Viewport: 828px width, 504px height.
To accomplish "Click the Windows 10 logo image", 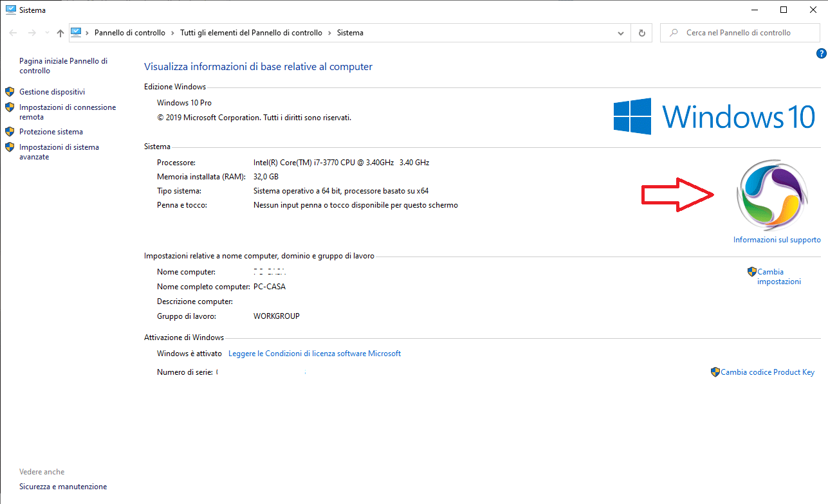I will (x=714, y=117).
